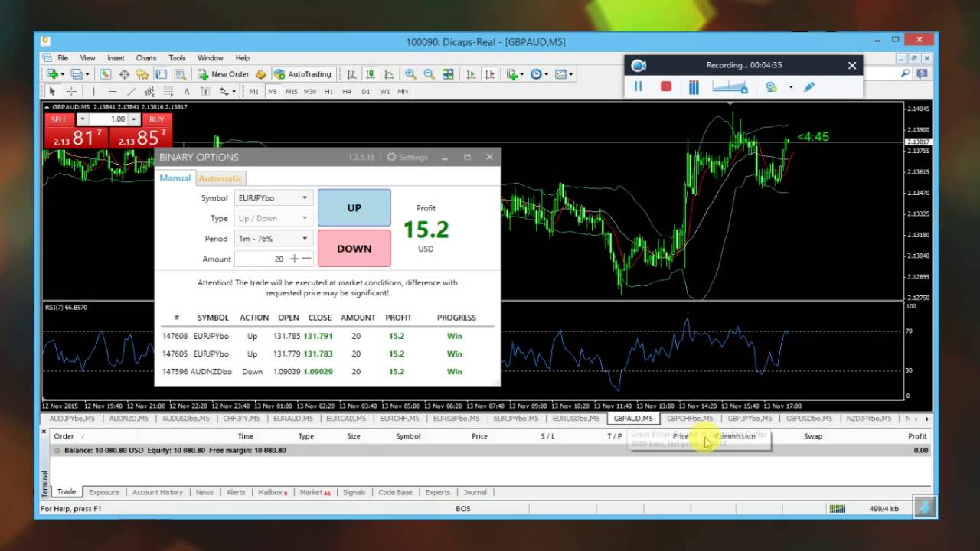The image size is (980, 551).
Task: Increase Amount with the plus stepper
Action: point(294,259)
